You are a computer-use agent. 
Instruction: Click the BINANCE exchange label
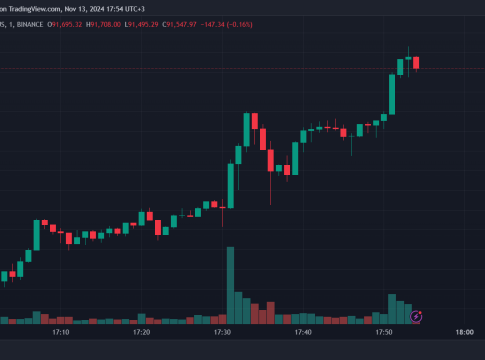30,25
